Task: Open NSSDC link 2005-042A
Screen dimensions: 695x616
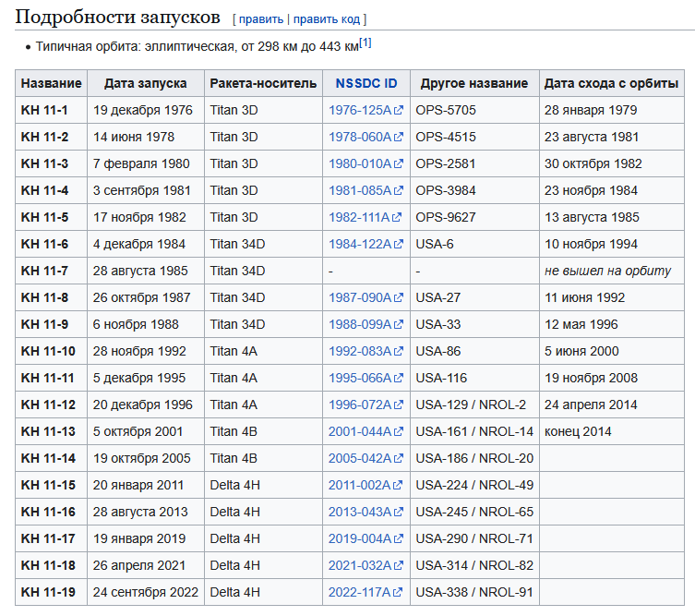Action: tap(365, 458)
